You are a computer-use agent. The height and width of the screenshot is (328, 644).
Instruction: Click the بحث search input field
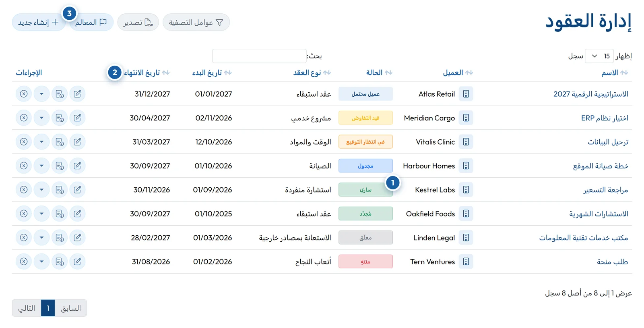pos(259,56)
